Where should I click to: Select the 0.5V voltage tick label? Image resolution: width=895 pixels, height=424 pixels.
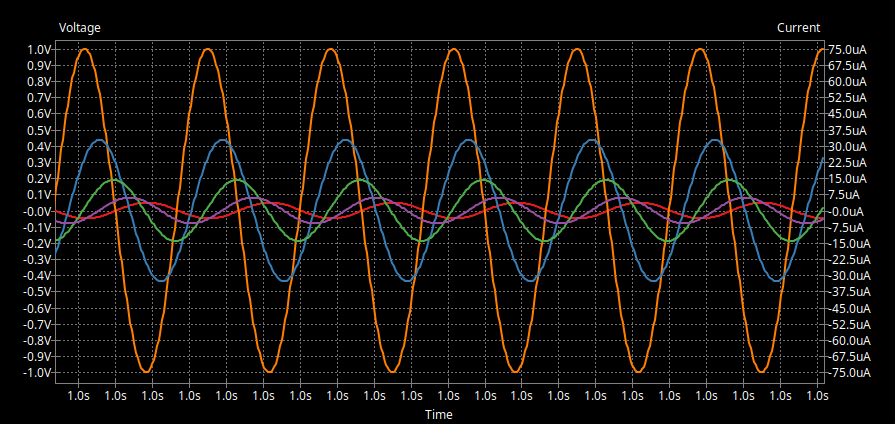[x=39, y=130]
